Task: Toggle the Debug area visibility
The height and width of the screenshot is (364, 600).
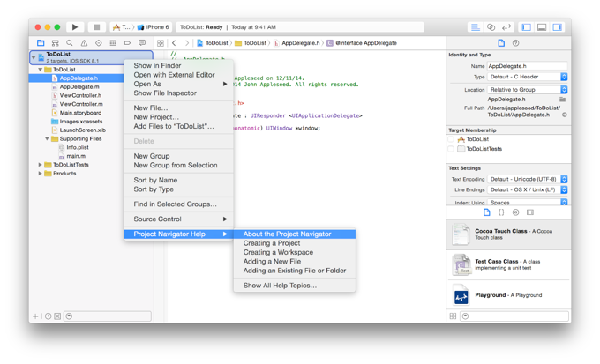Action: [x=542, y=26]
